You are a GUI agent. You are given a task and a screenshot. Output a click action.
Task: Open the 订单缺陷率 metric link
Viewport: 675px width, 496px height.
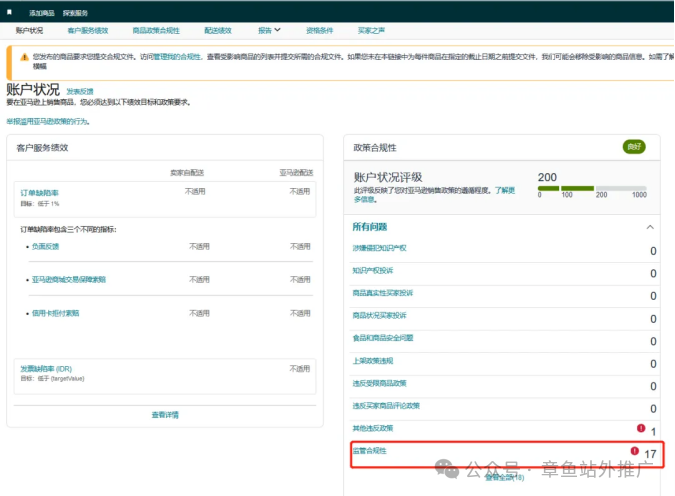point(40,192)
